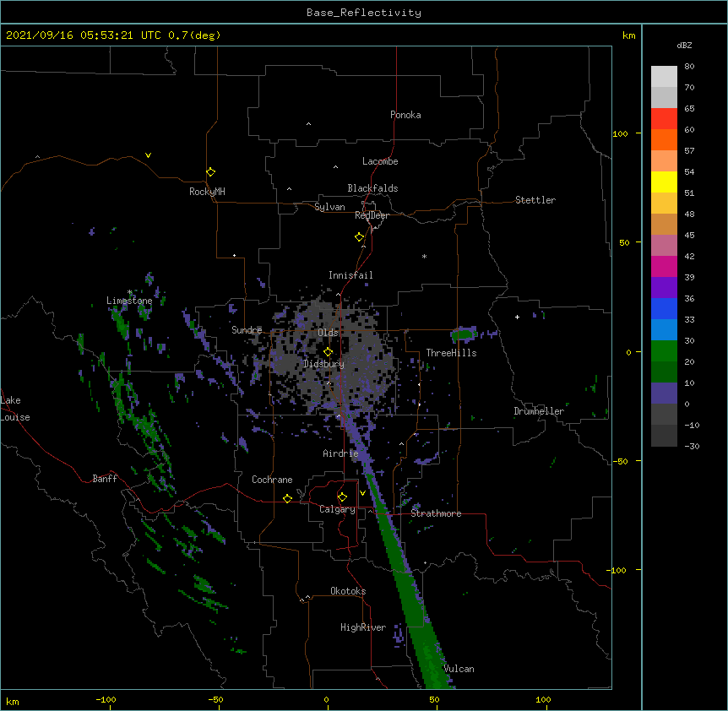Click the Lacombe city label

pyautogui.click(x=380, y=161)
